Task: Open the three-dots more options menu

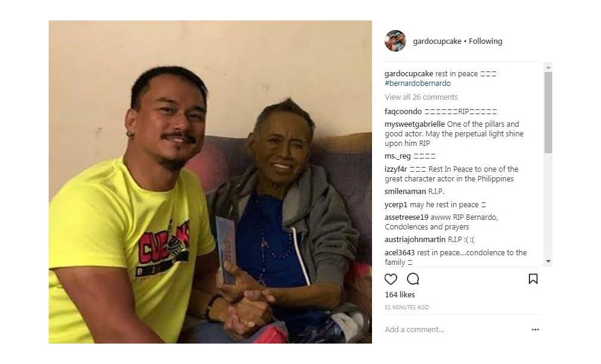Action: [x=535, y=330]
